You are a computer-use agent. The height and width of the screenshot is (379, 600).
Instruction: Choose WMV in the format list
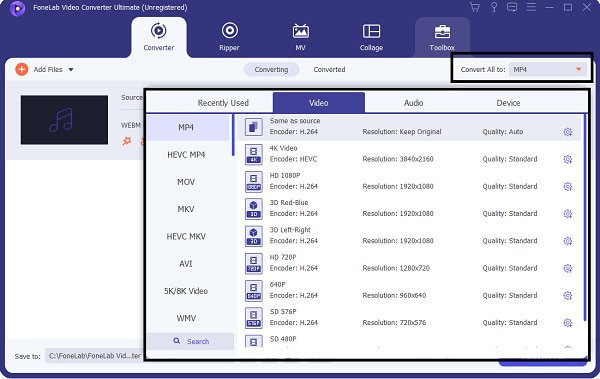(x=186, y=318)
